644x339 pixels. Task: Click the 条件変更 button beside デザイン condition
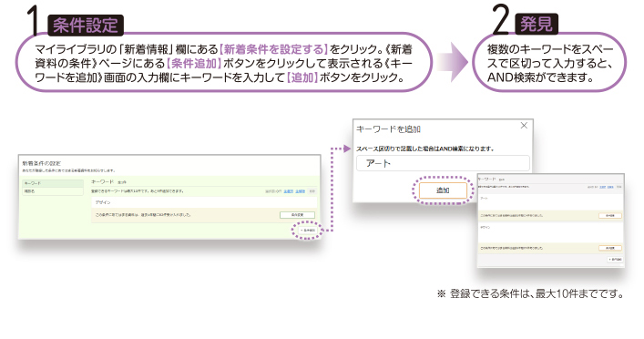pos(297,215)
